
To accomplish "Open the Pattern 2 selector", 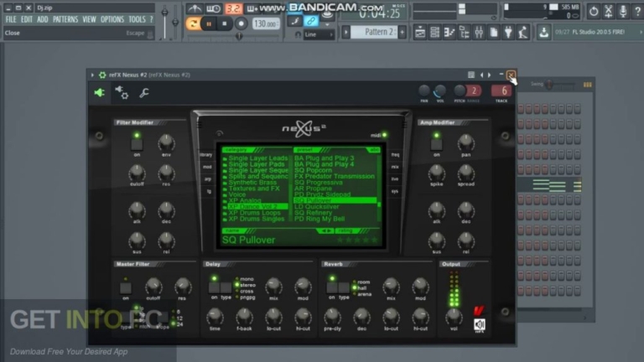I will point(374,32).
